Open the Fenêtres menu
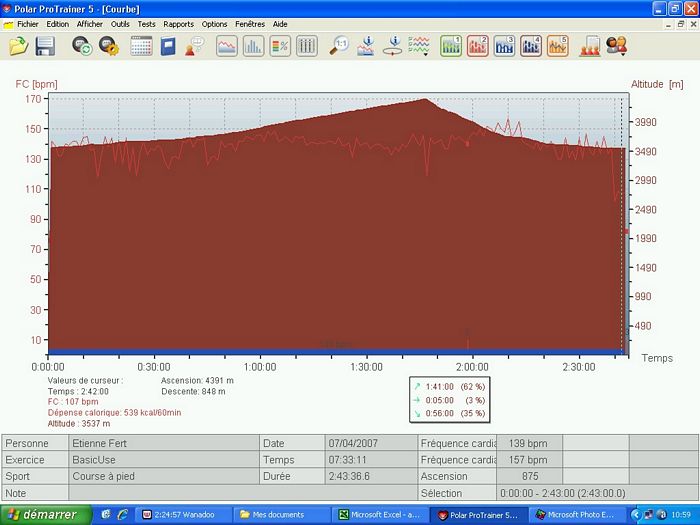 250,24
